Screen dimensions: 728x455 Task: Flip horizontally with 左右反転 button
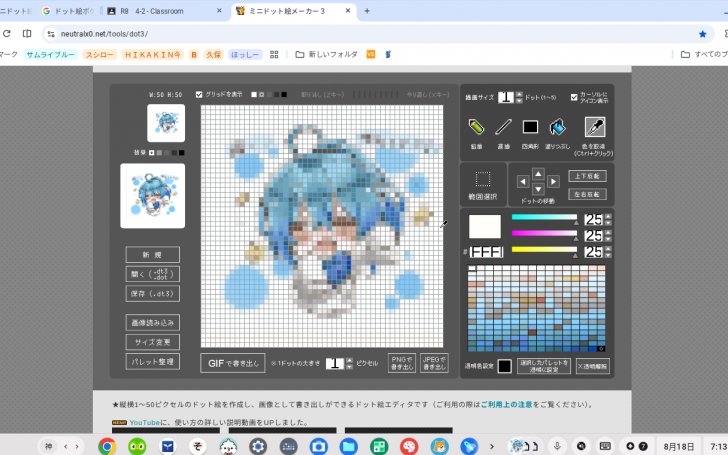pyautogui.click(x=587, y=195)
